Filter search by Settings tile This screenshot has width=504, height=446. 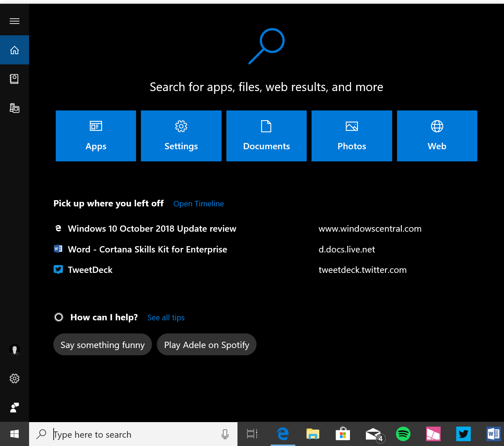point(181,136)
